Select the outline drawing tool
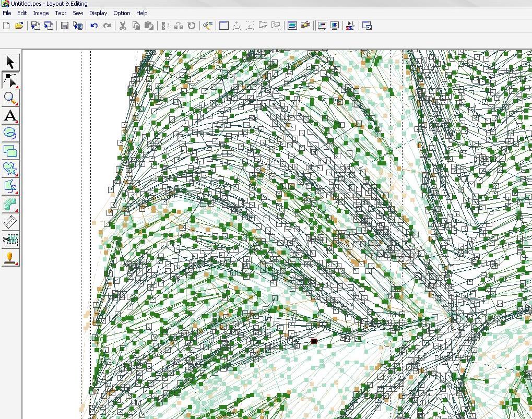 pyautogui.click(x=10, y=187)
